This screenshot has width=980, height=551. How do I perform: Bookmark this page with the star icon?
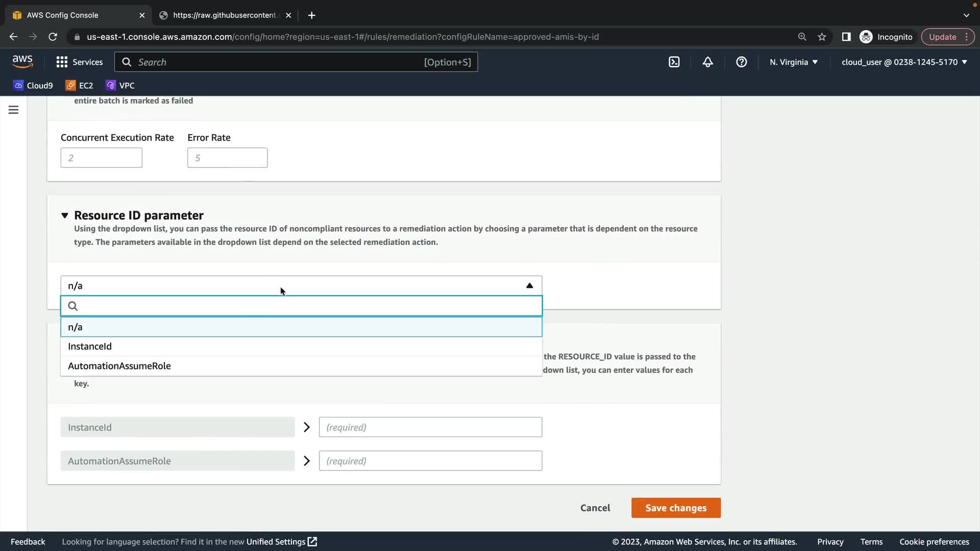[822, 37]
